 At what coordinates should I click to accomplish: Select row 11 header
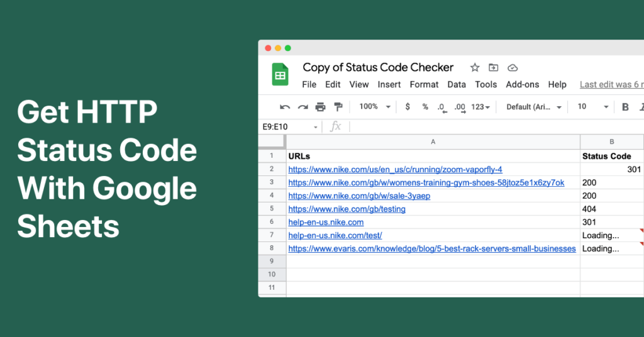point(272,287)
